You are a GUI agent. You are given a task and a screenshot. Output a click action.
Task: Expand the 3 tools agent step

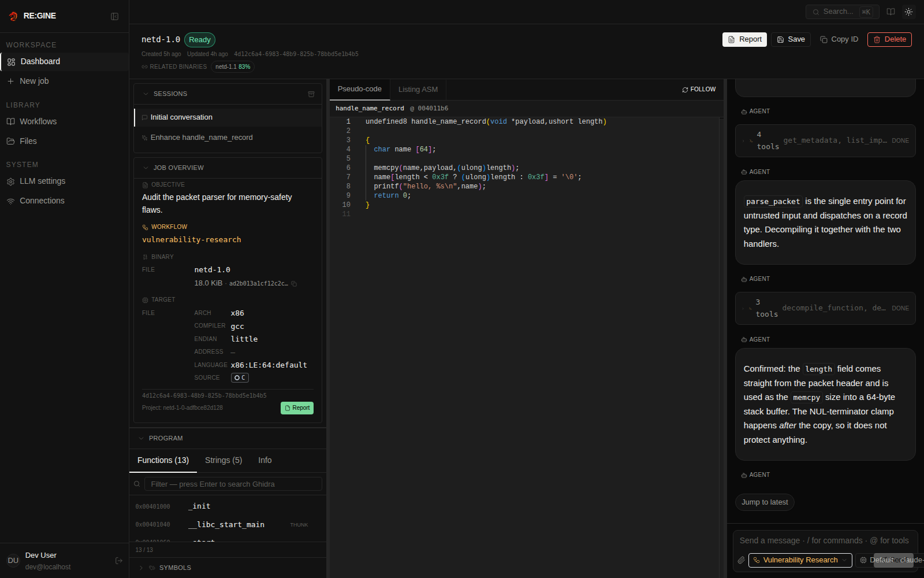825,308
